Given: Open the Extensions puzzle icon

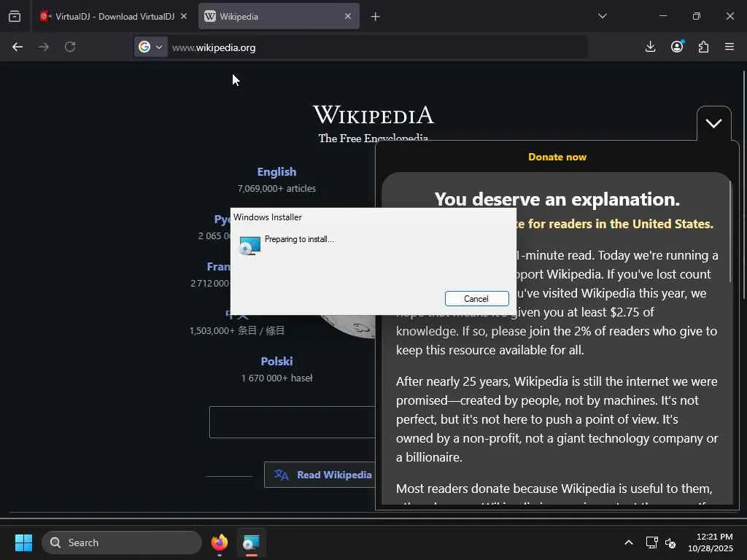Looking at the screenshot, I should click(703, 47).
